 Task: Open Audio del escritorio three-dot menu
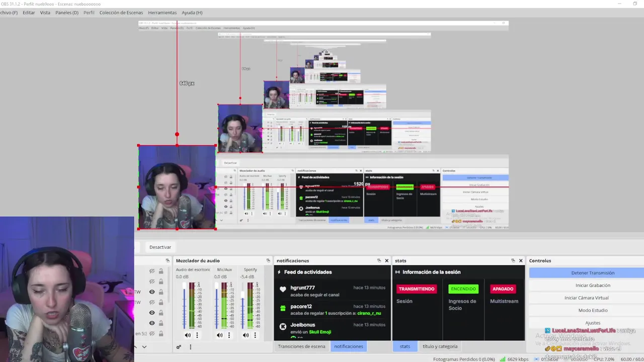point(197,335)
